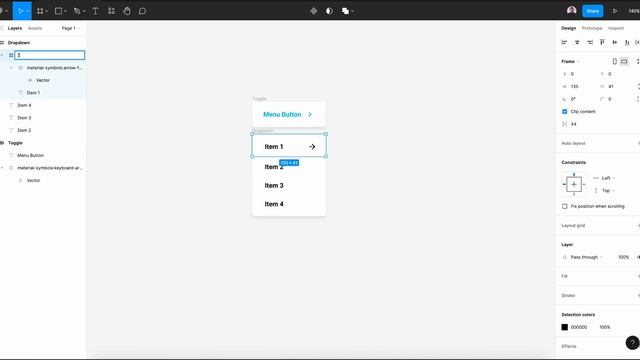Select the Hand tool
The image size is (640, 360).
point(127,11)
